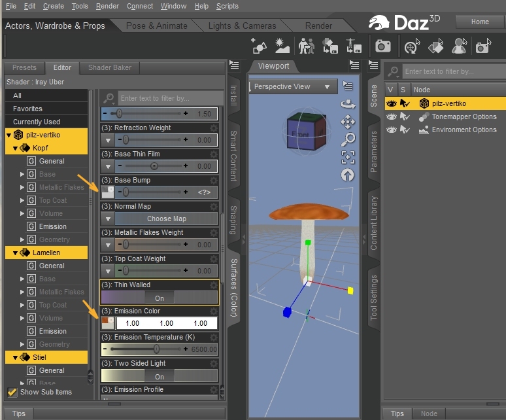Screen dimensions: 506x420
Task: Toggle visibility eye of pilz-vertiko node
Action: (392, 103)
